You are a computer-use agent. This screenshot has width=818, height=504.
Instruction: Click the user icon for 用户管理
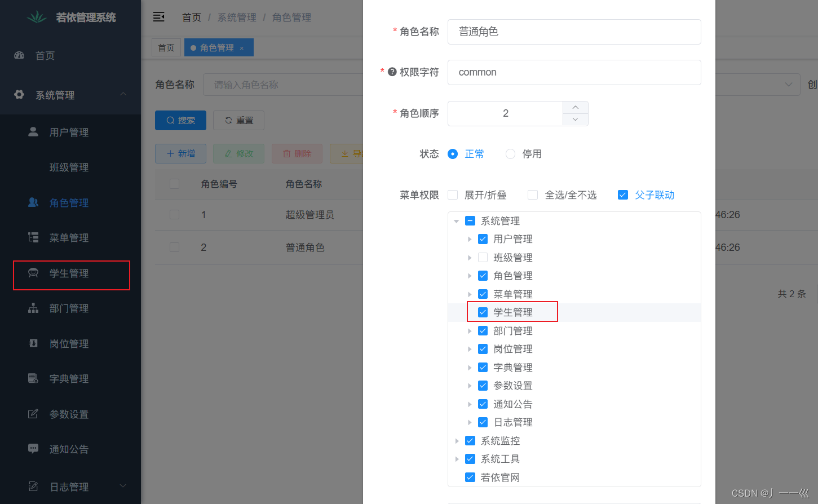point(33,132)
